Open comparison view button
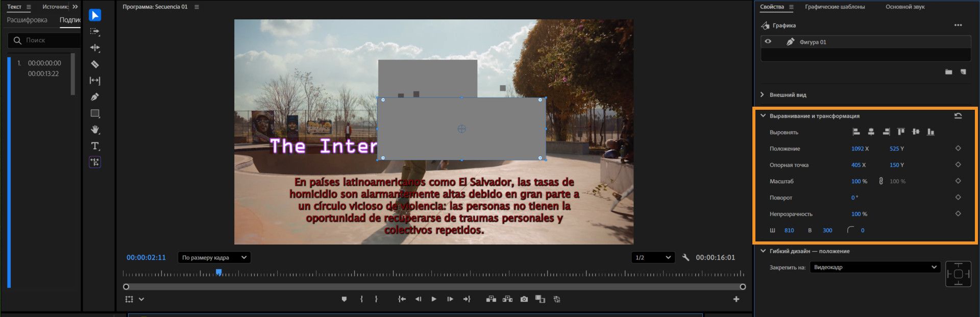The width and height of the screenshot is (980, 317). pos(540,299)
